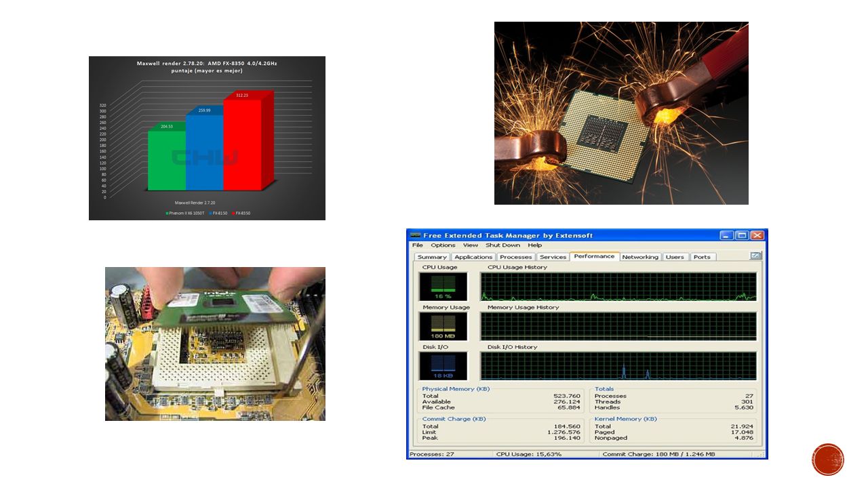Click the 'Processes: 27' status bar entry
The width and height of the screenshot is (868, 488).
pos(431,454)
